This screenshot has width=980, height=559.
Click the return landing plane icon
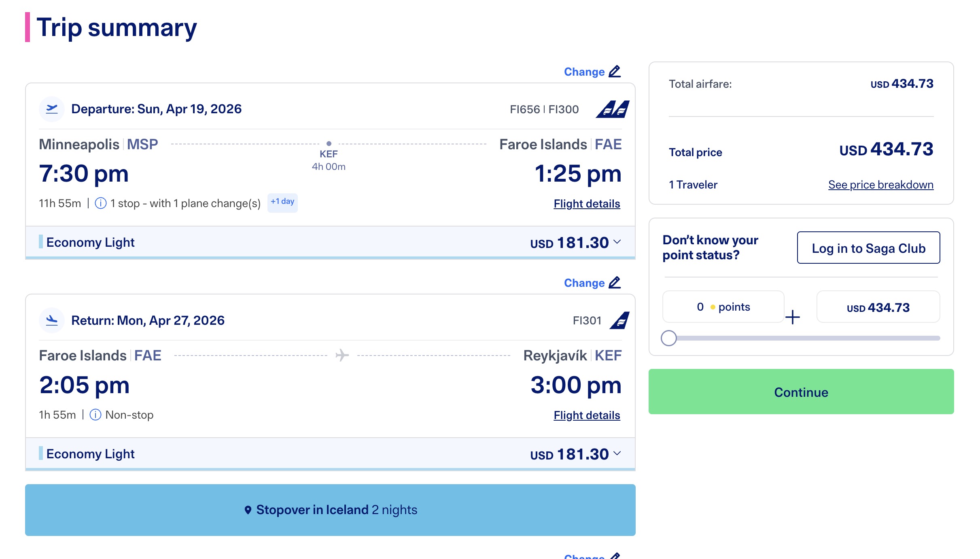tap(51, 320)
